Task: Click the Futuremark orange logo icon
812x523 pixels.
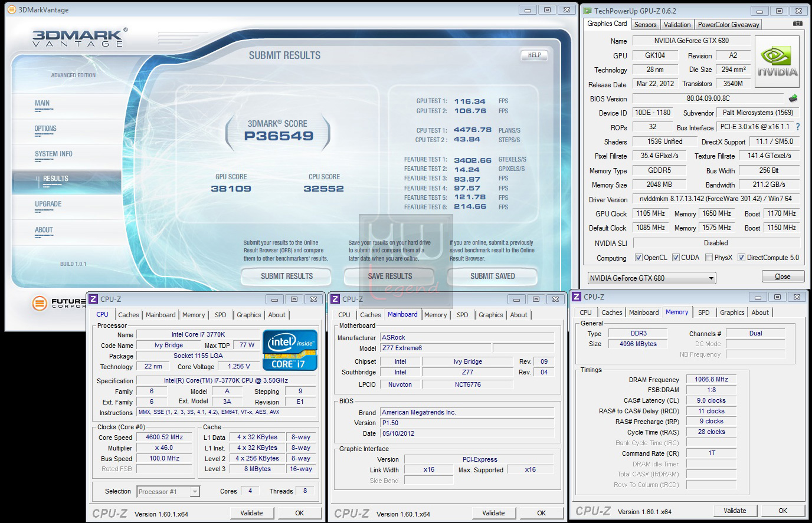Action: point(40,303)
